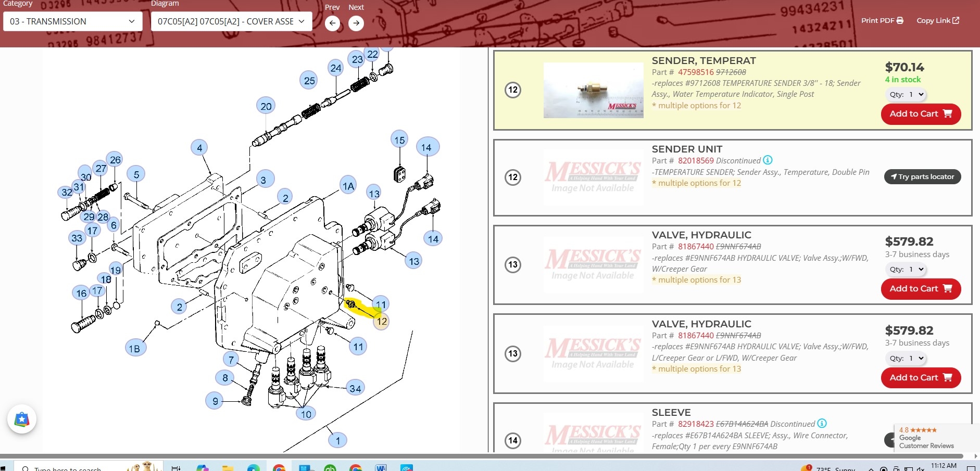Screen dimensions: 980x471
Task: Open the floating shopping badge icon
Action: coord(22,419)
